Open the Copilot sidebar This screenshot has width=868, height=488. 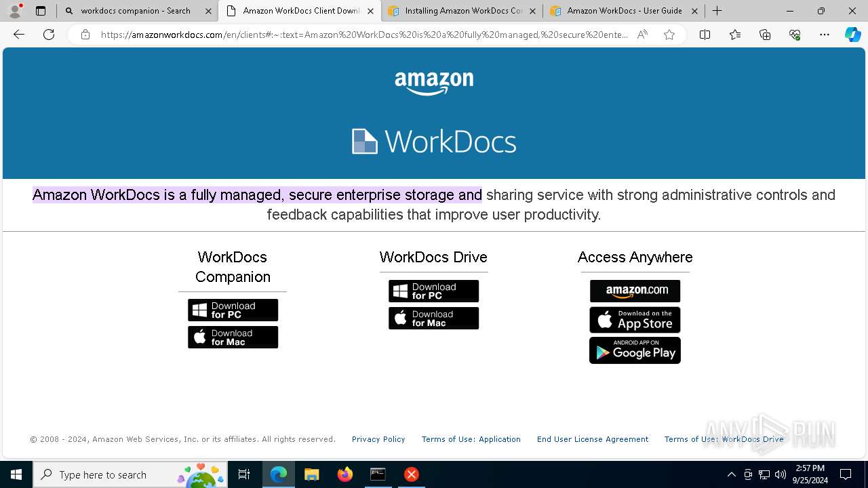point(852,35)
